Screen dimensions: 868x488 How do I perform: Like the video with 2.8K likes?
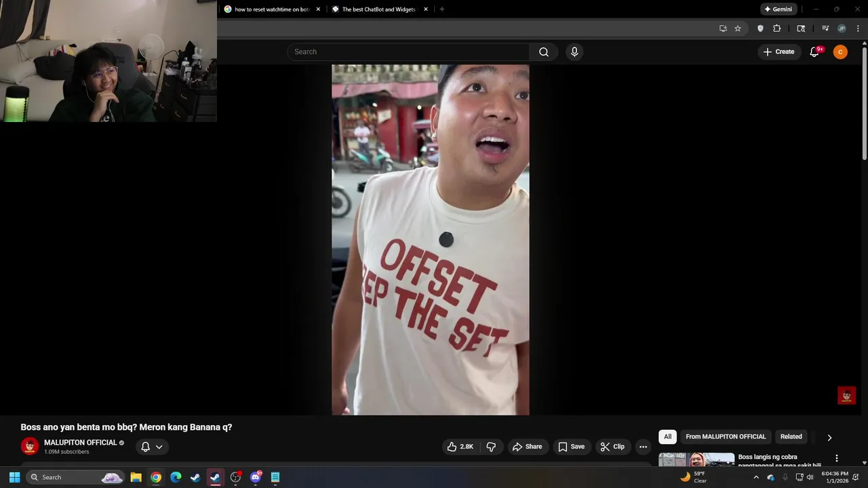(x=460, y=447)
